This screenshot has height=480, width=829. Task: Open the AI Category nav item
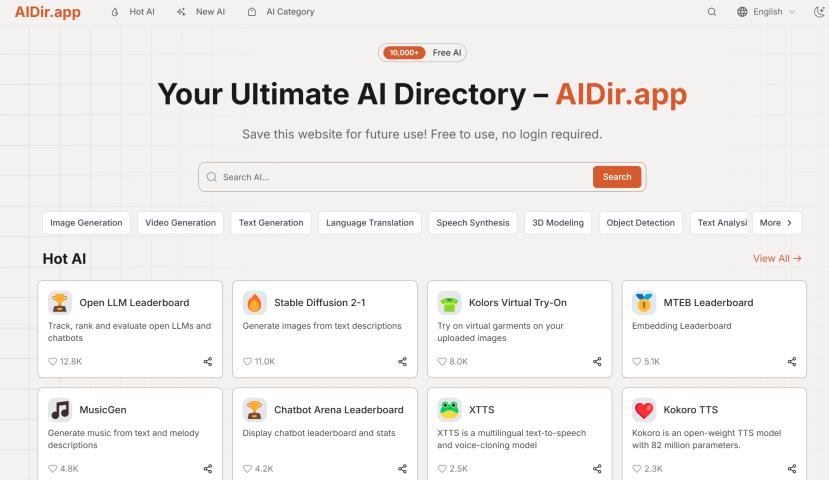tap(281, 12)
